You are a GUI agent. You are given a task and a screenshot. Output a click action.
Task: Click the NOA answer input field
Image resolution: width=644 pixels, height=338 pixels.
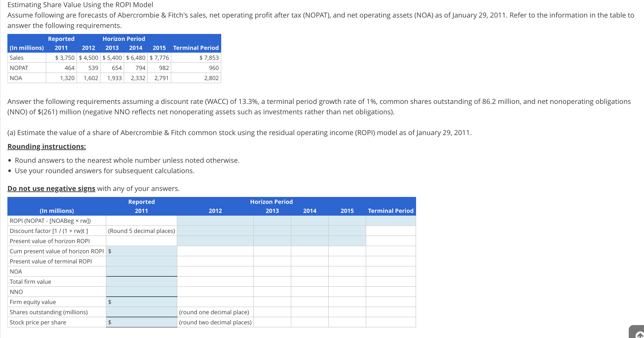click(x=141, y=271)
